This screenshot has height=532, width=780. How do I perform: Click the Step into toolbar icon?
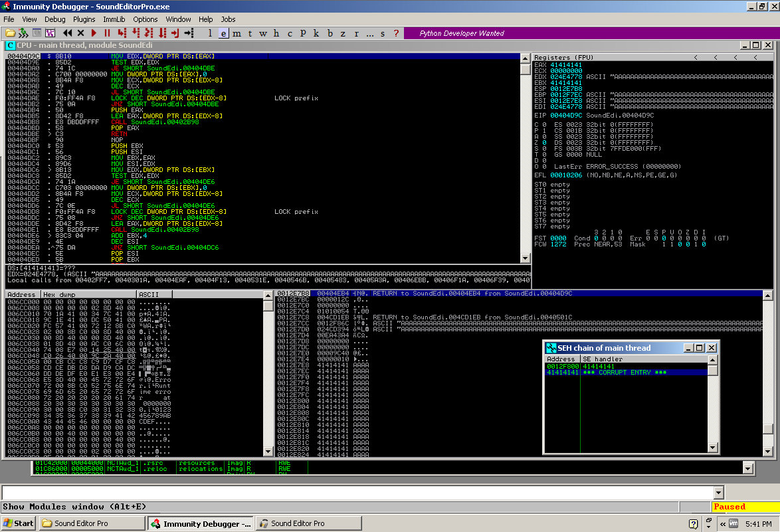[122, 33]
